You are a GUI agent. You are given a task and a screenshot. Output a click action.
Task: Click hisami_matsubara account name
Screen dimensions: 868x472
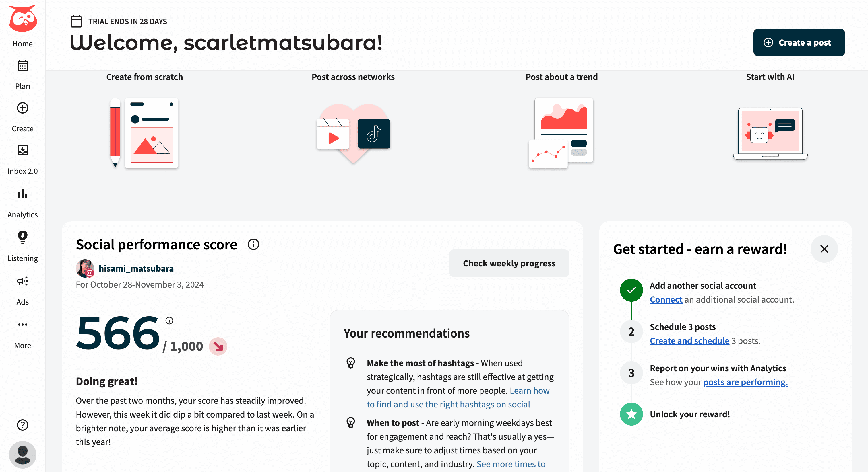tap(136, 269)
